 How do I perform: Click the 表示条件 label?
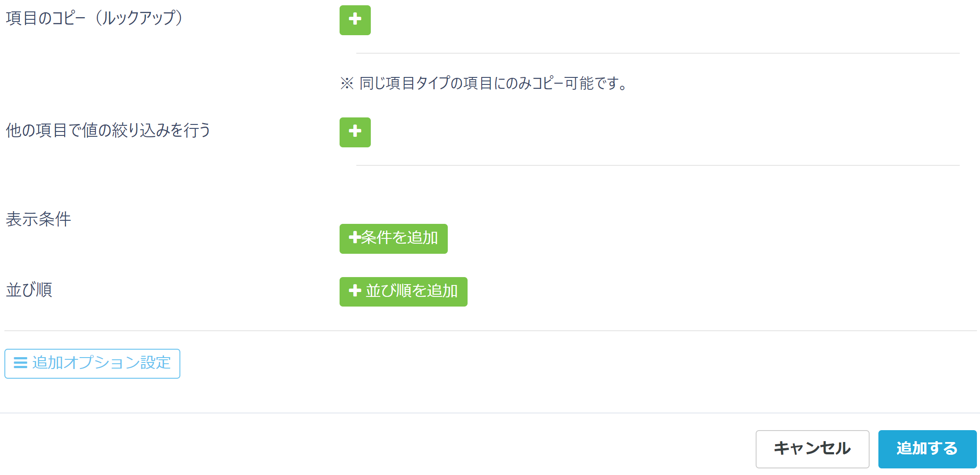coord(38,219)
